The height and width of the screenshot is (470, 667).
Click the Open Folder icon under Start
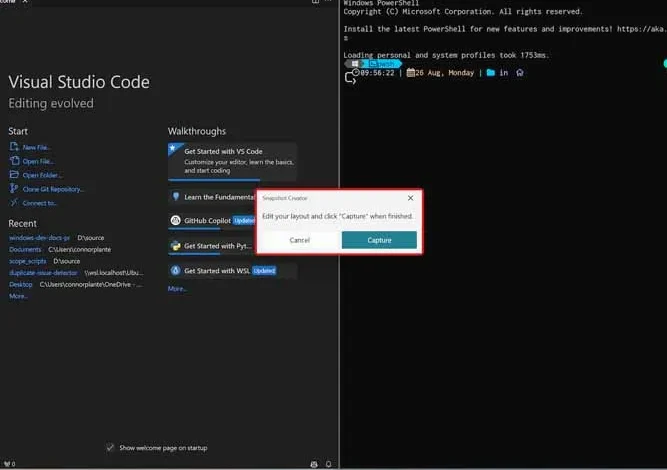click(14, 174)
